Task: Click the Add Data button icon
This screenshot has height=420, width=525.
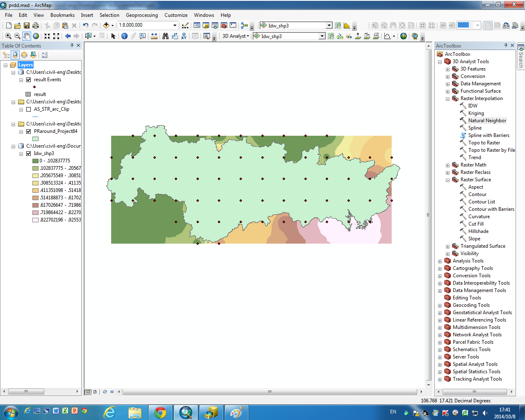Action: 106,25
